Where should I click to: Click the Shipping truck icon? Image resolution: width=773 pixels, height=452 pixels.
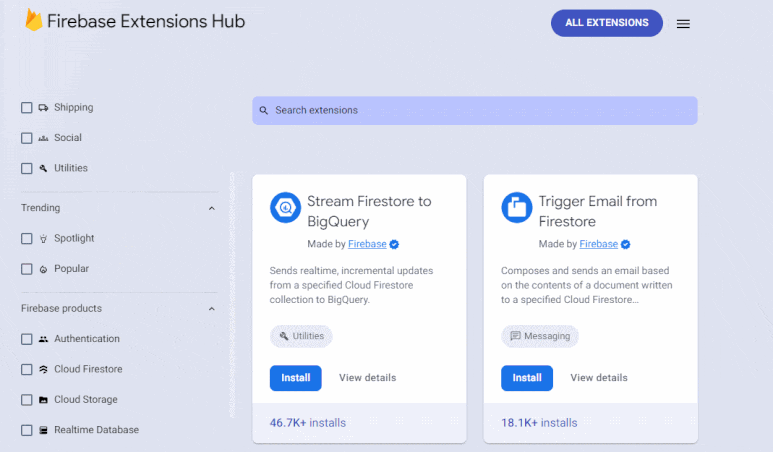43,107
